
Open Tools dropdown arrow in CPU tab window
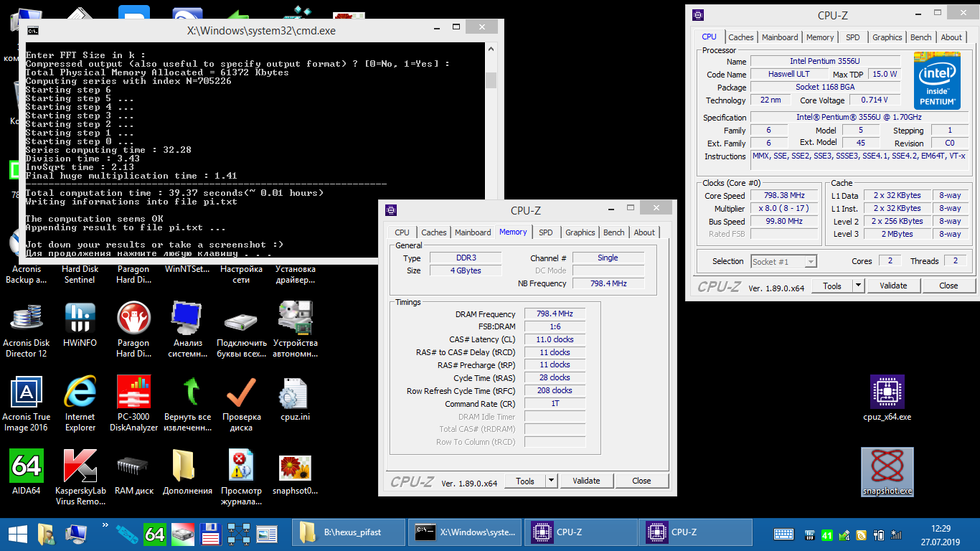(x=858, y=286)
